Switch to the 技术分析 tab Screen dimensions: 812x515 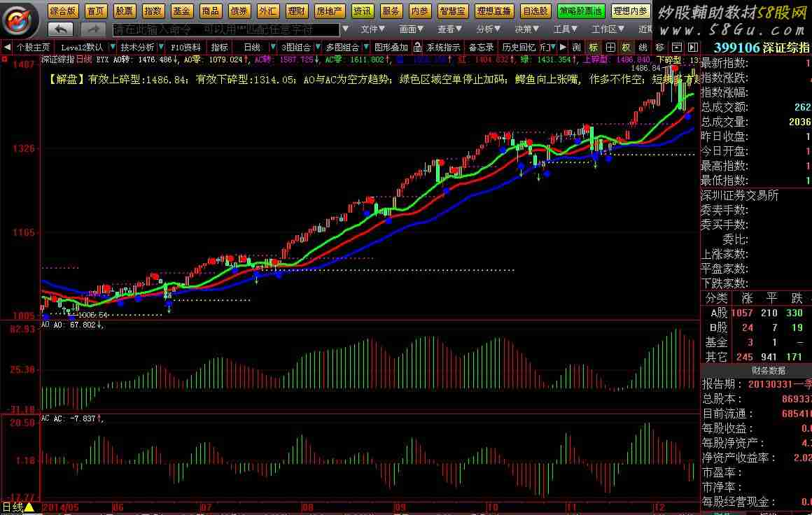pos(137,48)
